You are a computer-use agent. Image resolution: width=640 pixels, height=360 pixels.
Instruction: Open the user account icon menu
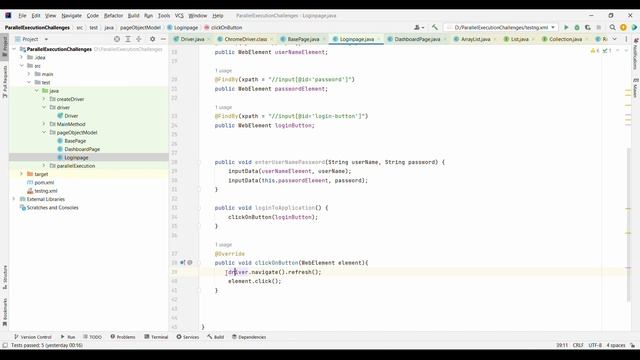coord(419,27)
